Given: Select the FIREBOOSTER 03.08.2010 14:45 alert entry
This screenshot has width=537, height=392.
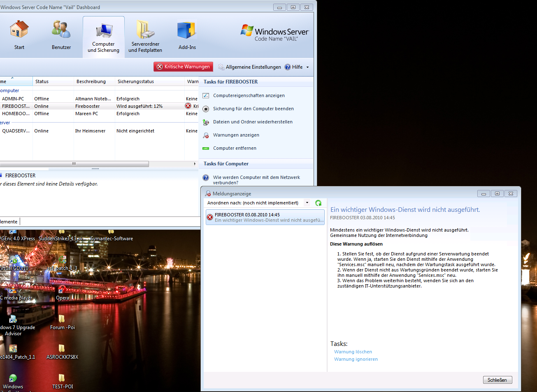Looking at the screenshot, I should click(x=265, y=217).
